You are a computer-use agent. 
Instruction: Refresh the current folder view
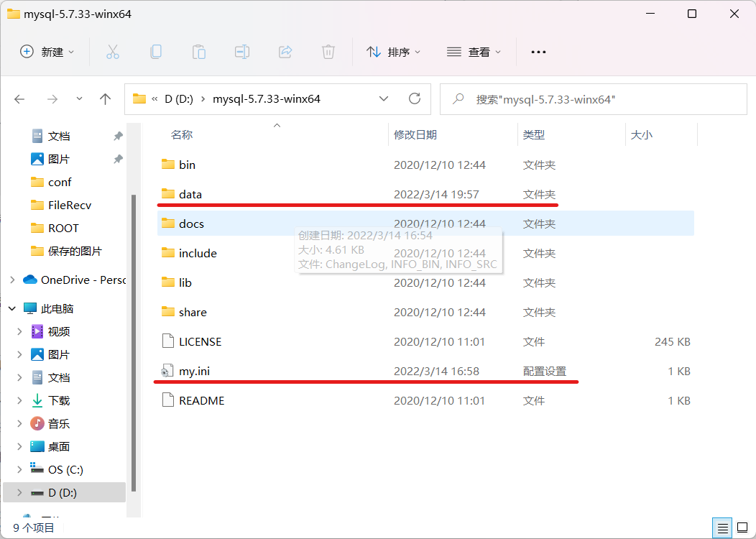click(415, 99)
